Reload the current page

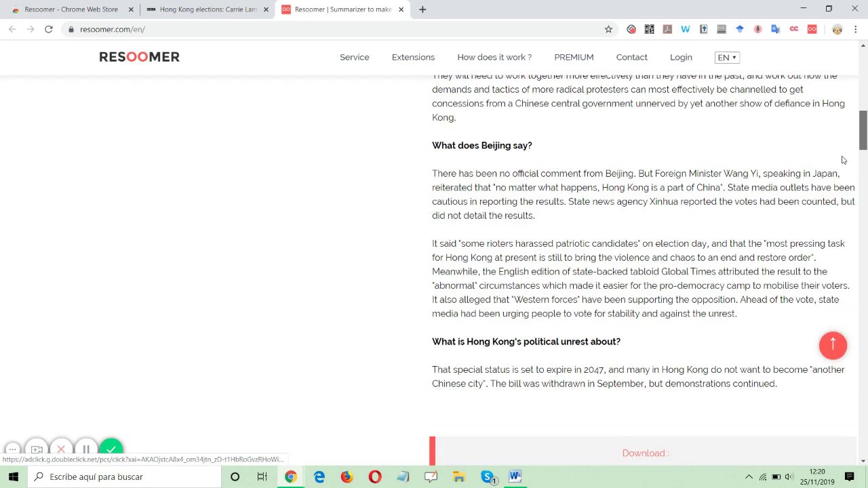coord(49,29)
